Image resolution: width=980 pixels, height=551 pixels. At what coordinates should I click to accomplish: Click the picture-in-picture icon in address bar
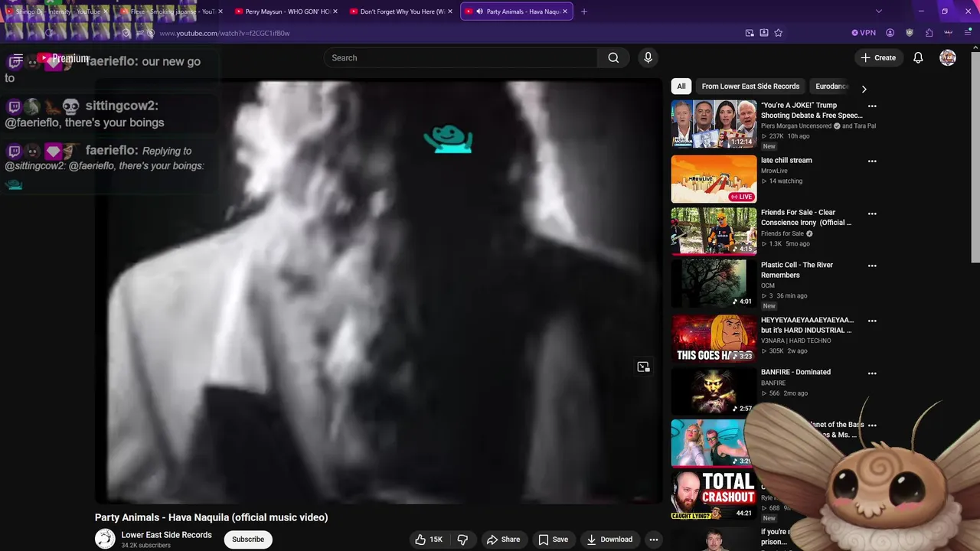[750, 33]
